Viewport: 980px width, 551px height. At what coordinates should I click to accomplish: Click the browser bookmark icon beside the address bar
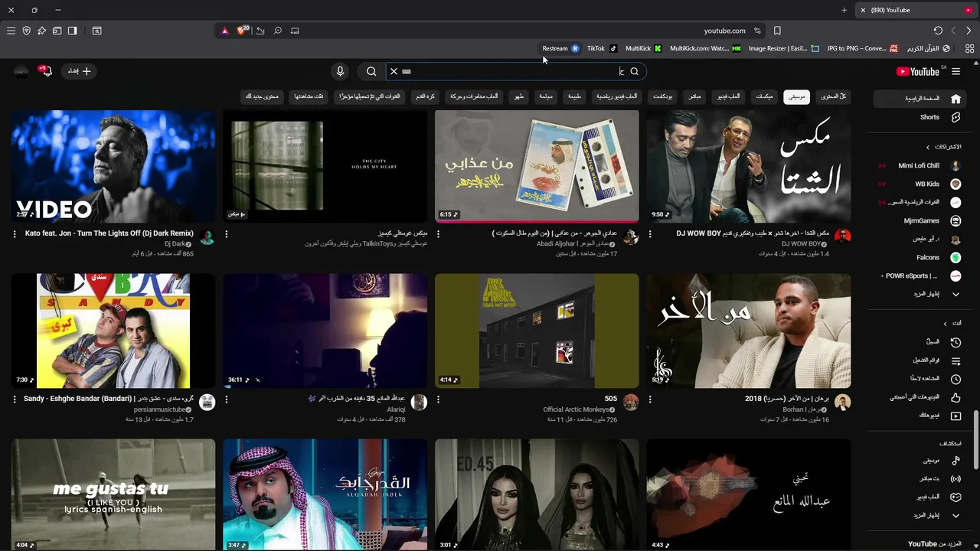point(777,31)
